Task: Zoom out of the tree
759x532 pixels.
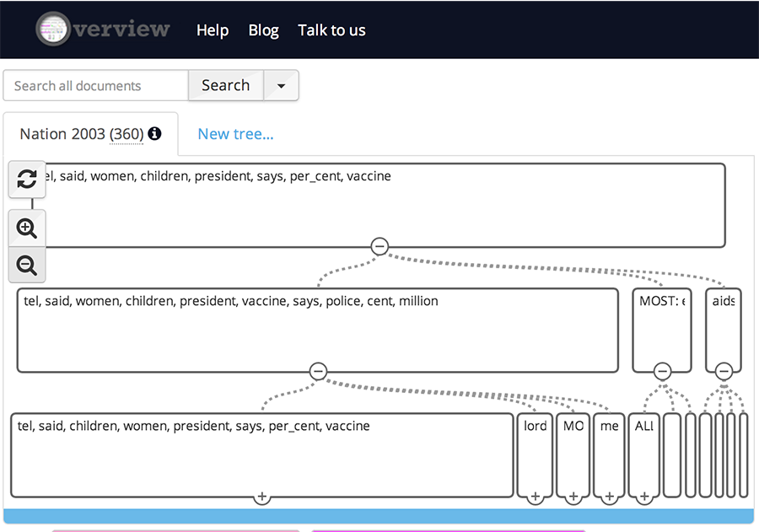Action: (x=27, y=266)
